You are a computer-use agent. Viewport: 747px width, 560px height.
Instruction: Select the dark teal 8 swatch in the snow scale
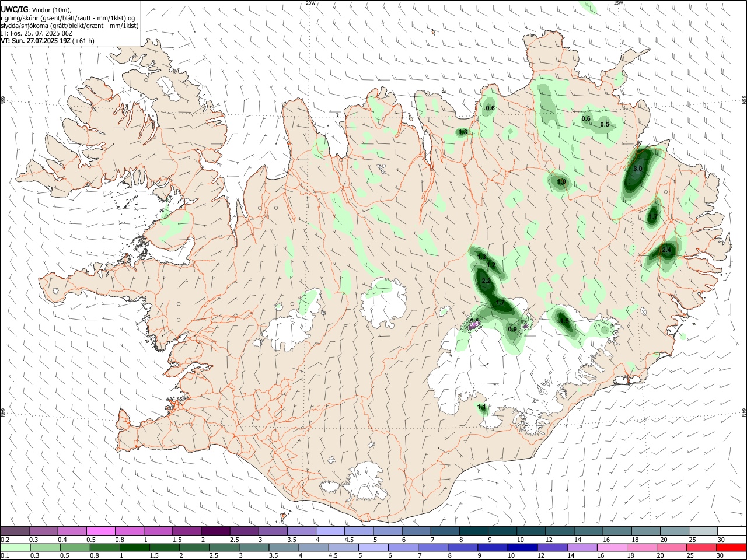(473, 531)
